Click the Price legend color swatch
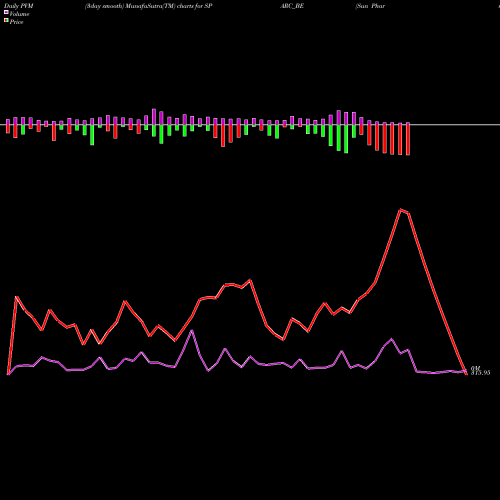The image size is (500, 500). 6,21
